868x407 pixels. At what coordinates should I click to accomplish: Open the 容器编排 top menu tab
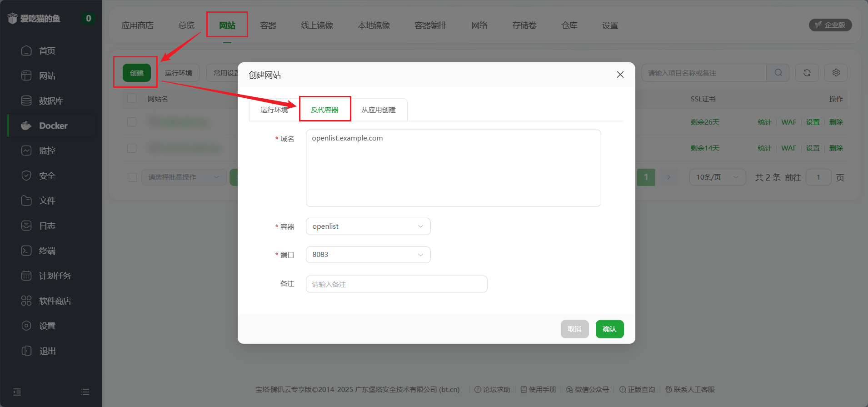(x=430, y=25)
